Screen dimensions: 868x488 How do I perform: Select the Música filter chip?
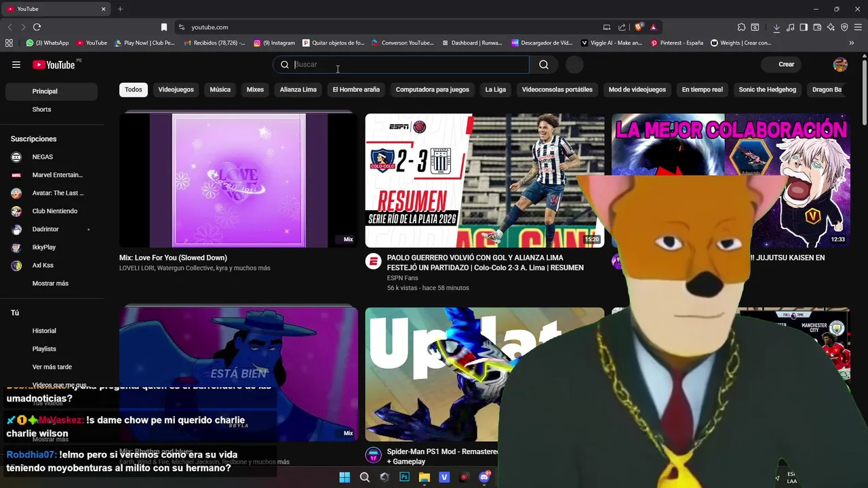point(220,89)
